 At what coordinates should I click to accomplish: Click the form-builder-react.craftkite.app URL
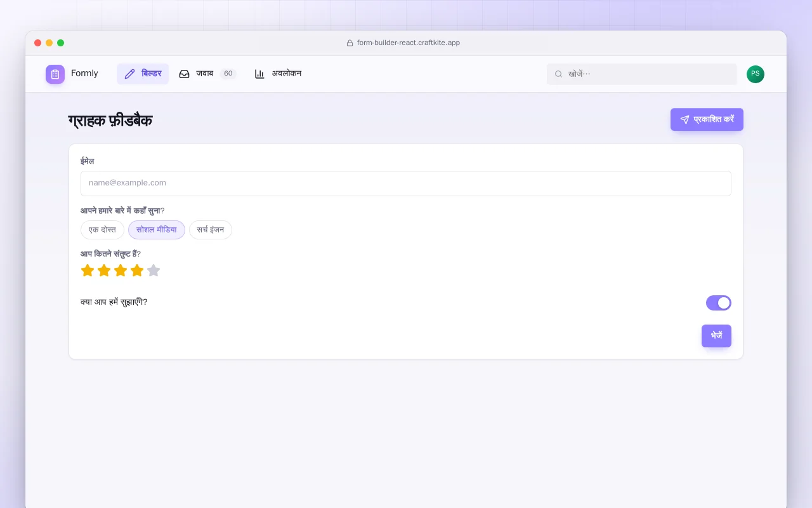[x=409, y=43]
